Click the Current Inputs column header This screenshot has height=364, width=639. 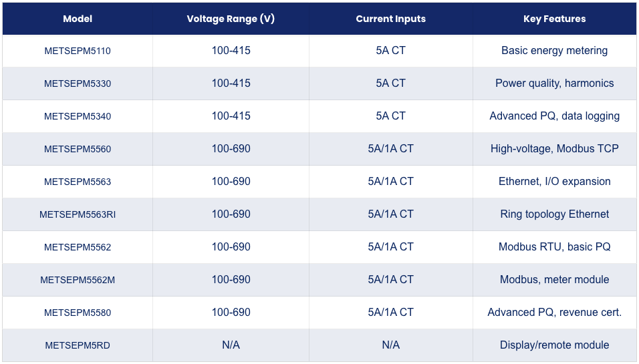(390, 19)
